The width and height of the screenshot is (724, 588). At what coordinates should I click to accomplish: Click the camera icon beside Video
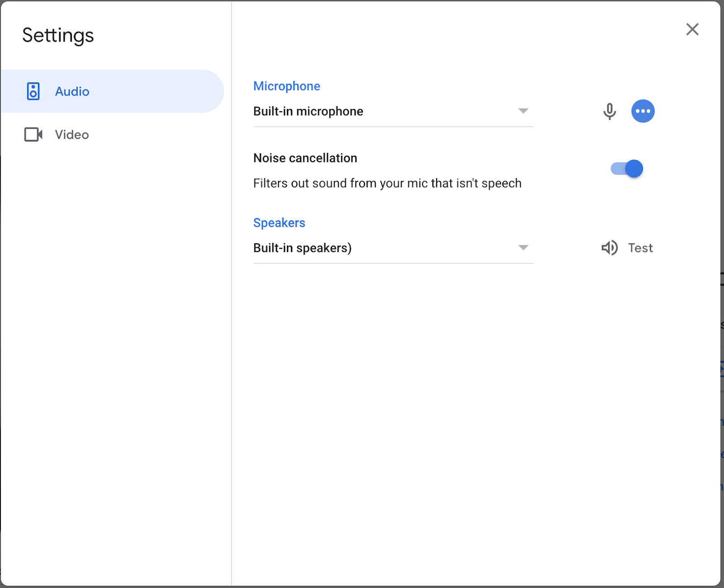[33, 134]
